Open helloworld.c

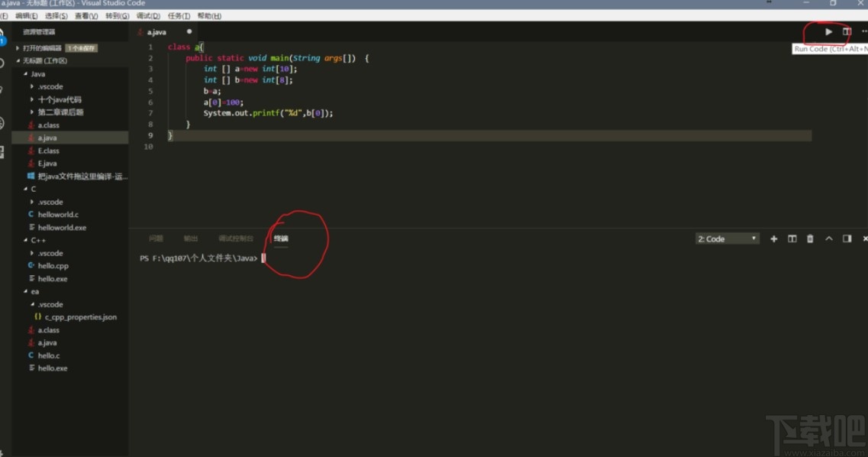pyautogui.click(x=58, y=215)
